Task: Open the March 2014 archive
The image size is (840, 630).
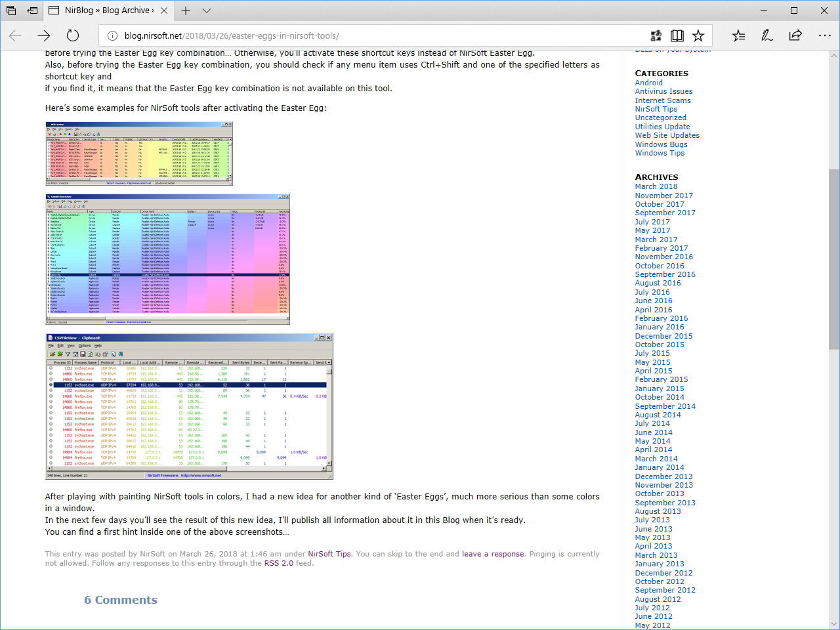Action: (x=656, y=459)
